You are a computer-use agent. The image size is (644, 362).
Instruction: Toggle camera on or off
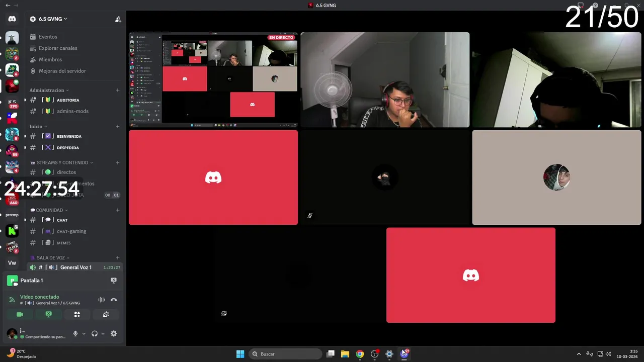(20, 314)
